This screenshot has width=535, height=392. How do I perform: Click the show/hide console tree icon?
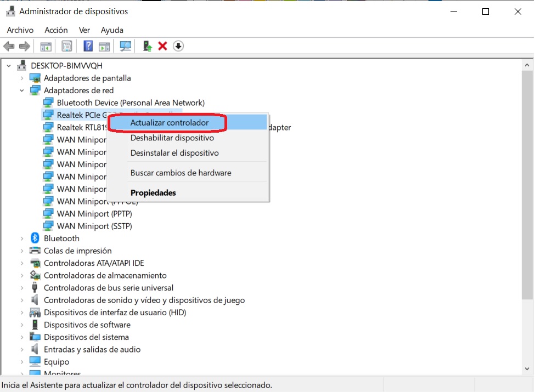[x=46, y=46]
